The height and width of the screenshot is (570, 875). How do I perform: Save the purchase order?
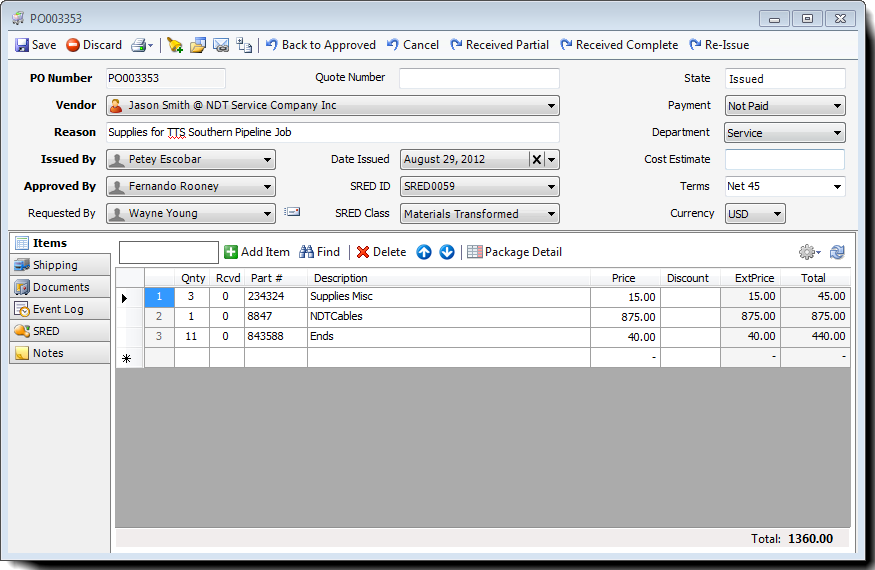tap(35, 45)
